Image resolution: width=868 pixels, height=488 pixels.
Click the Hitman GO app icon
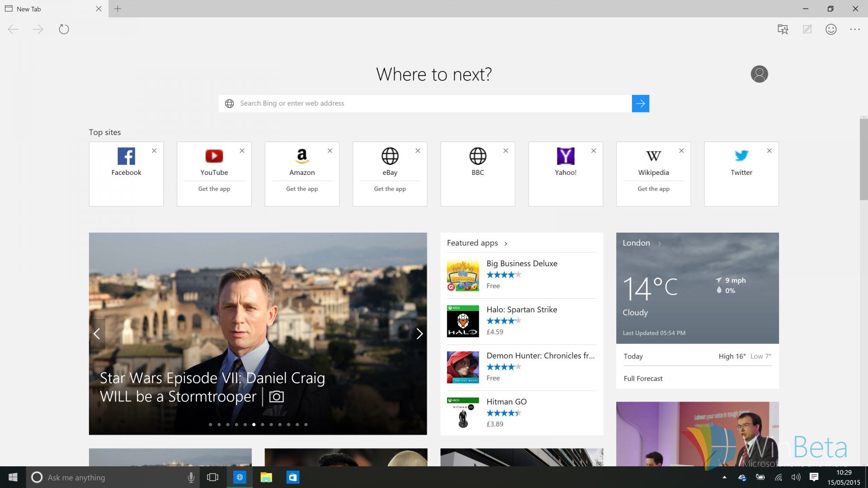click(463, 413)
